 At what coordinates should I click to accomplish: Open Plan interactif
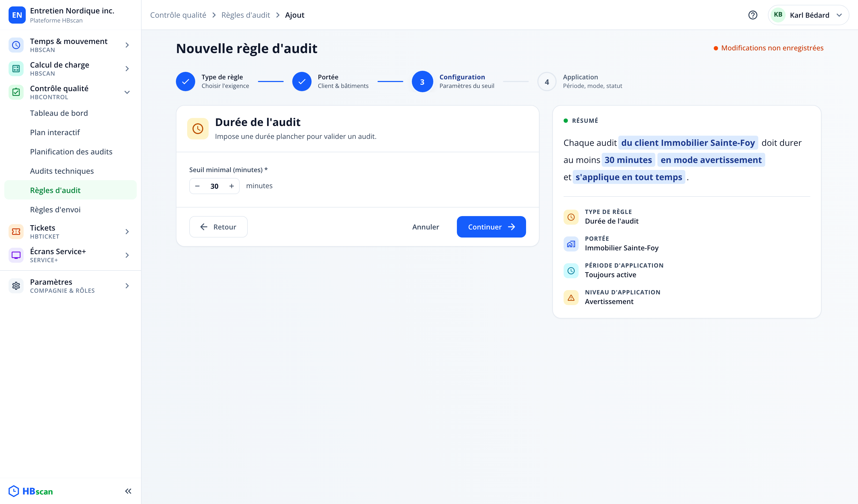click(71, 132)
